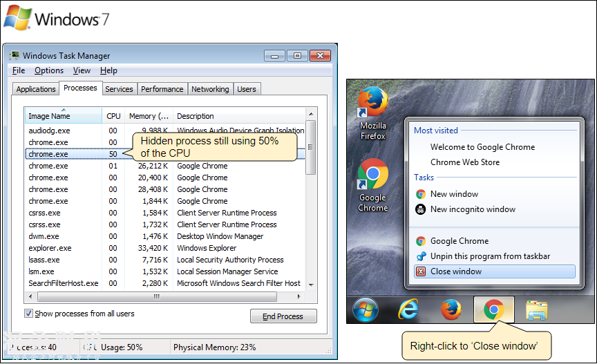Maximize the Windows Task Manager window
597x364 pixels.
pos(297,56)
